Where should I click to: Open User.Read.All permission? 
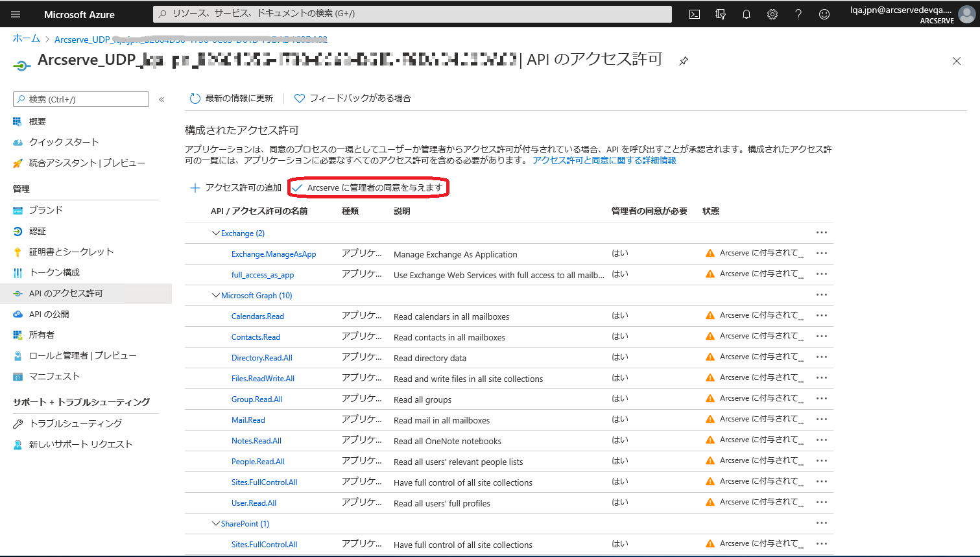(x=254, y=503)
